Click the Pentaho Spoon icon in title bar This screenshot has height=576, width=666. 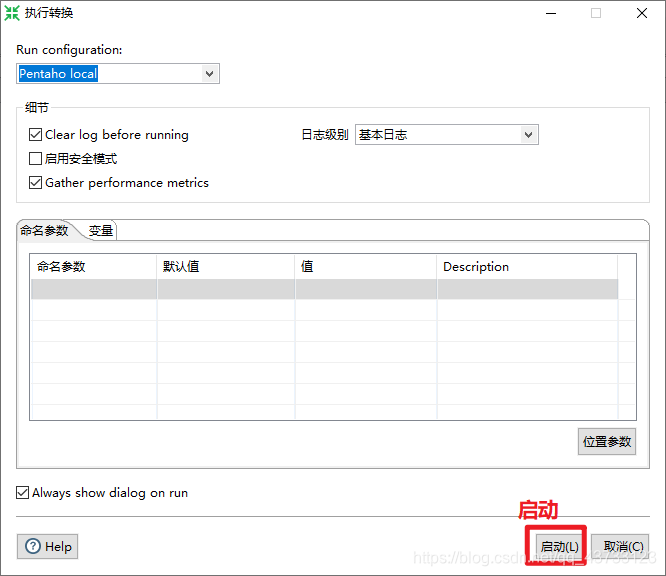click(x=12, y=13)
